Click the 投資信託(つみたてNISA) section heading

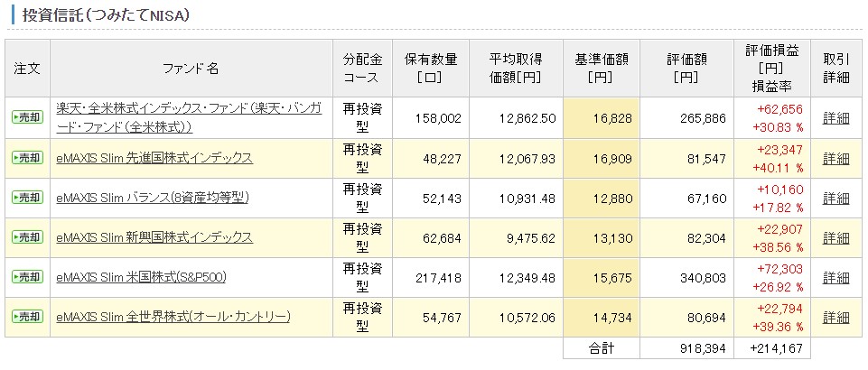[x=105, y=15]
